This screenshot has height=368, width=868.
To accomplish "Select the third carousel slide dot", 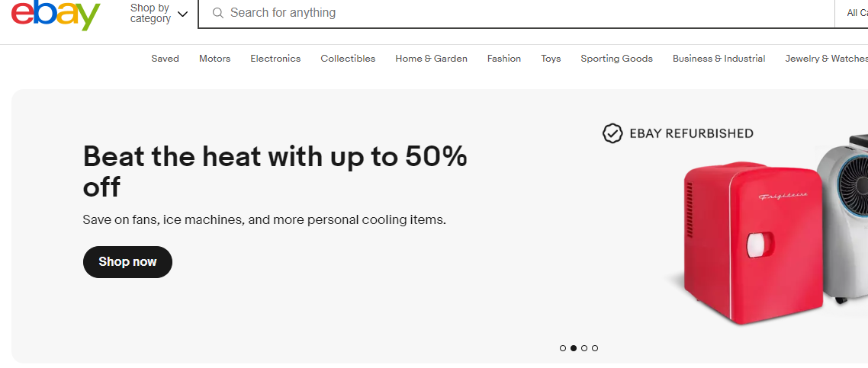I will (x=584, y=348).
